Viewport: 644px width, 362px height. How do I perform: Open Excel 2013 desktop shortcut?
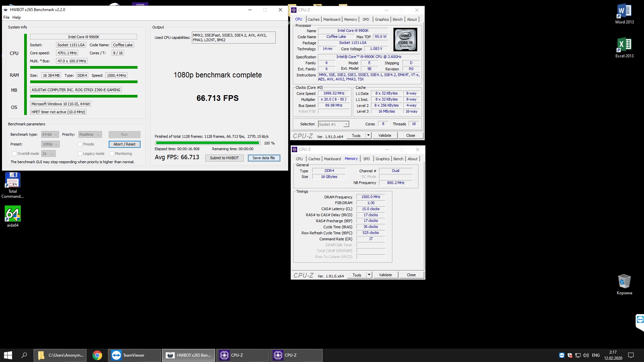624,48
